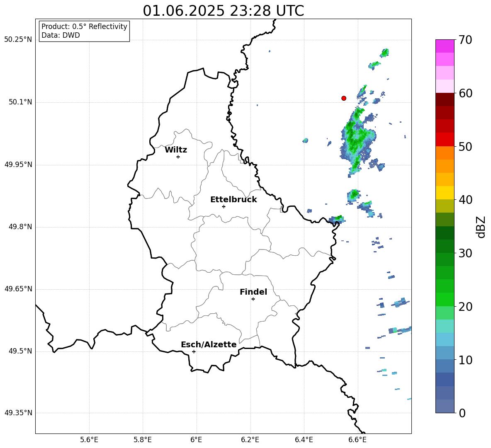The image size is (491, 448).
Task: Click the yellow 40 dBZ color band
Action: (x=445, y=193)
